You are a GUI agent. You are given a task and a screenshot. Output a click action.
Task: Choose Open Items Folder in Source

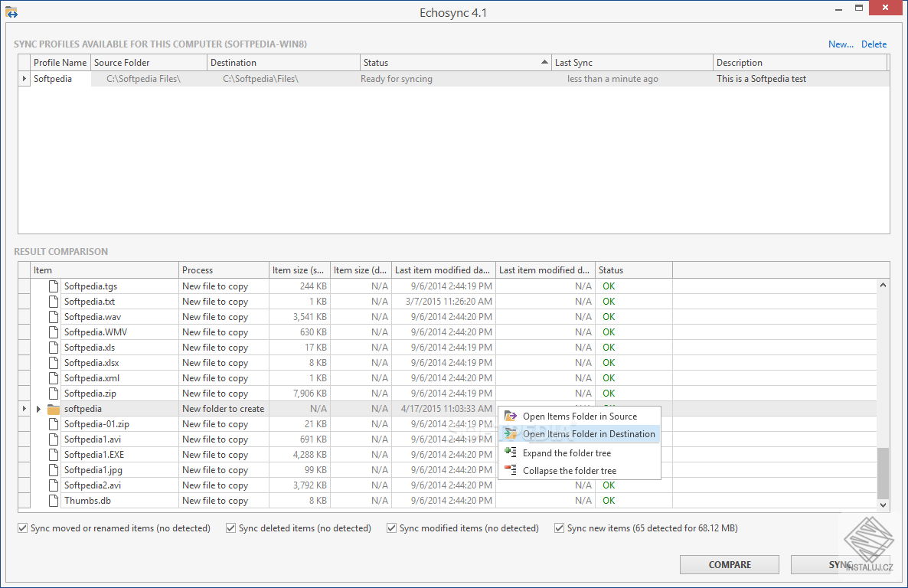point(579,416)
